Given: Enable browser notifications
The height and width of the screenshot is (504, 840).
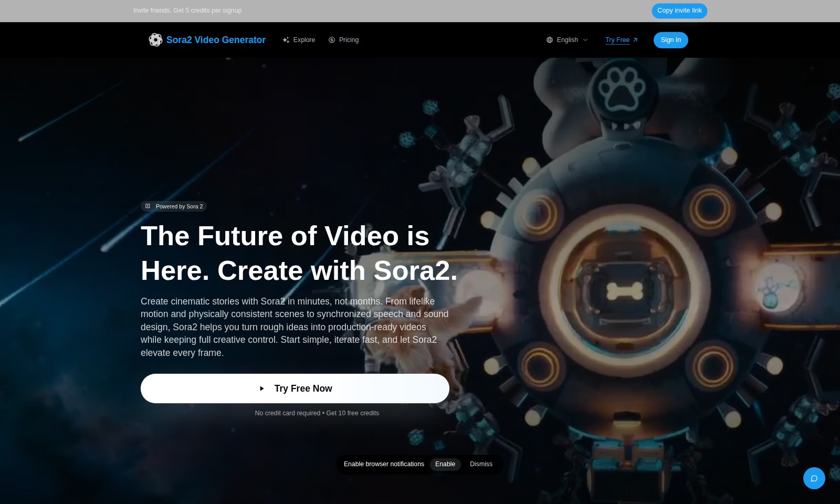Looking at the screenshot, I should click(x=445, y=464).
